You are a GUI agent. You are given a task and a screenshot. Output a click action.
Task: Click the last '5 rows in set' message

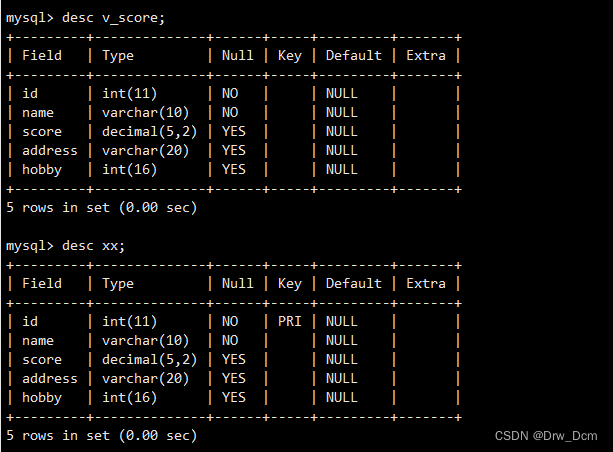tap(102, 436)
